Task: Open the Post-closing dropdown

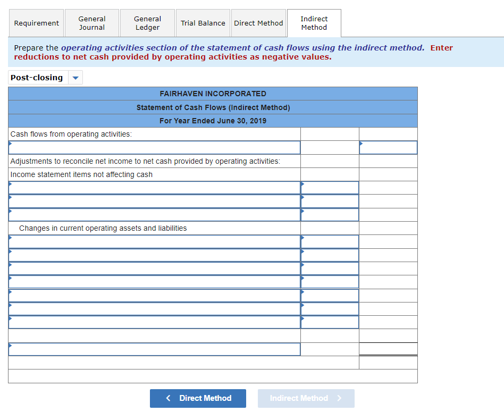Action: pos(37,77)
